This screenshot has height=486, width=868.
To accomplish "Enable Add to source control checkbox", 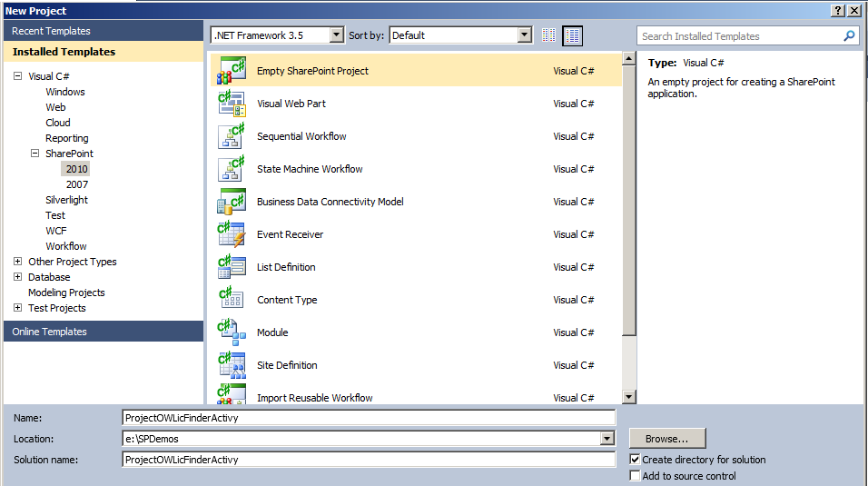I will pos(635,475).
